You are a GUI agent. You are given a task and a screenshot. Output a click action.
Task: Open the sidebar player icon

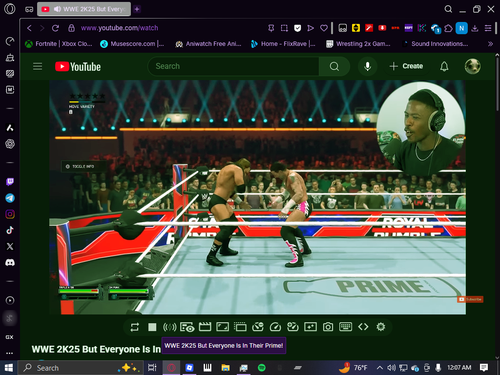[x=10, y=300]
